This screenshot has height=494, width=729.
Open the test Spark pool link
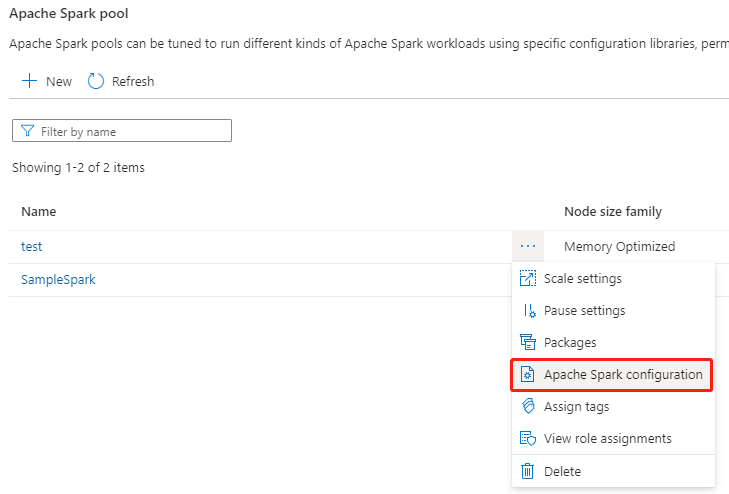coord(32,246)
